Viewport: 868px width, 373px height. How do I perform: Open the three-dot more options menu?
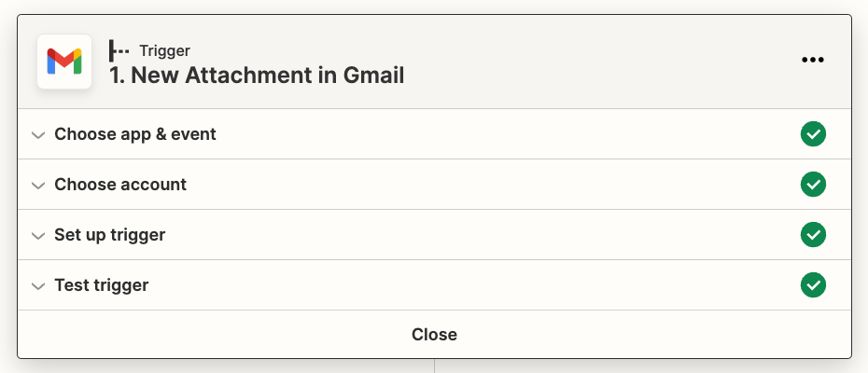point(813,60)
